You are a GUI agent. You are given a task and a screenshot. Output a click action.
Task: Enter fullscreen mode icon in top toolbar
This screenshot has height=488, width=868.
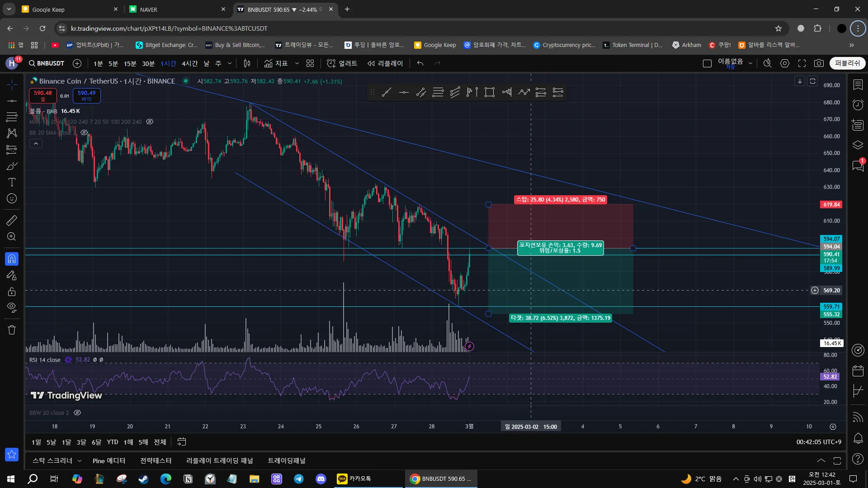click(802, 63)
